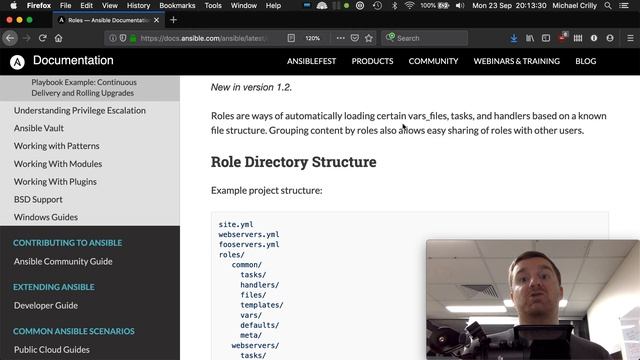Open a new browser tab
Screen dimensions: 640x360
click(173, 20)
